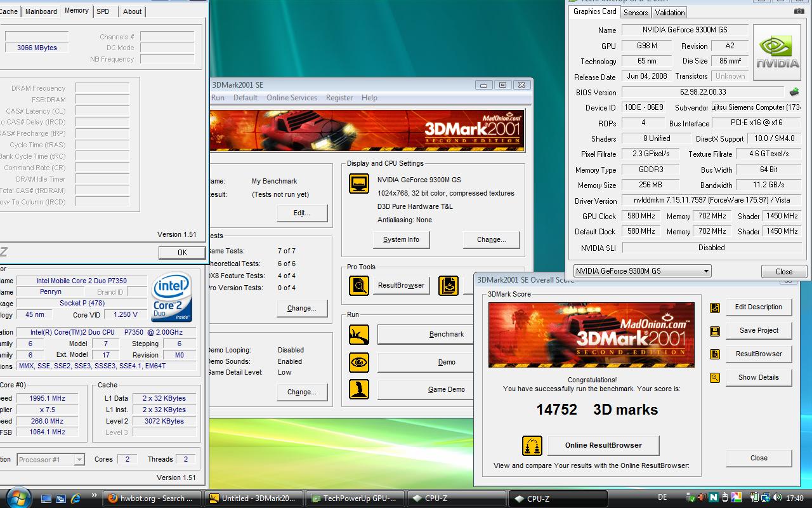
Task: Click the ResultBrowser magnifier icon in Pro Tools
Action: click(x=359, y=285)
